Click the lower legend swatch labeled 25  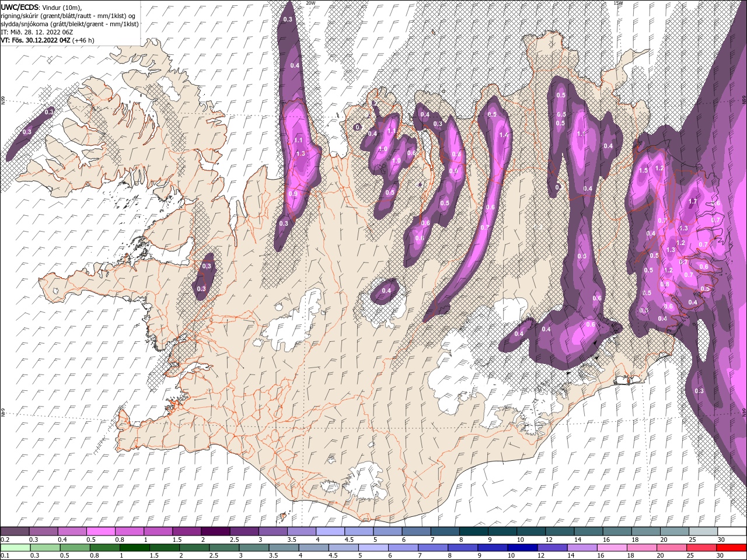click(x=701, y=547)
